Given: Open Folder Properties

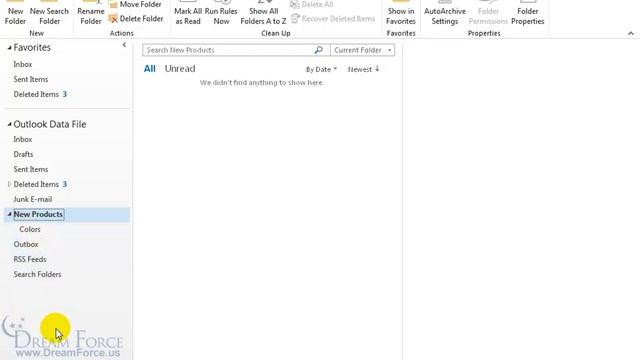Looking at the screenshot, I should pyautogui.click(x=527, y=13).
